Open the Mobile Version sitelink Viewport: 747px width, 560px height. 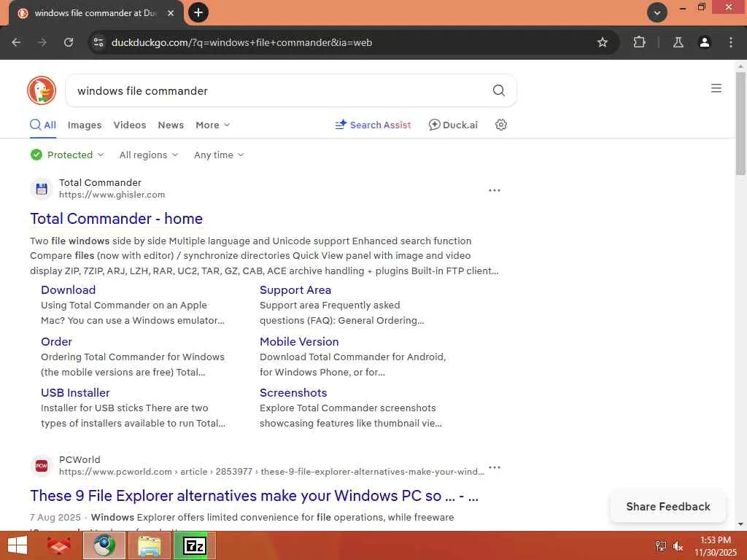tap(299, 341)
